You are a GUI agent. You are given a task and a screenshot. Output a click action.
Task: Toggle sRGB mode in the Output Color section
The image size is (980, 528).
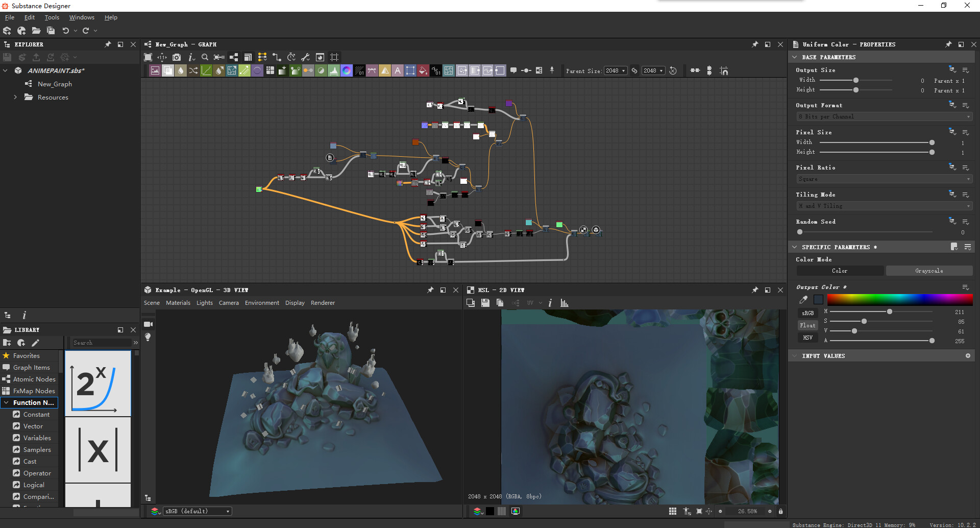pyautogui.click(x=807, y=313)
